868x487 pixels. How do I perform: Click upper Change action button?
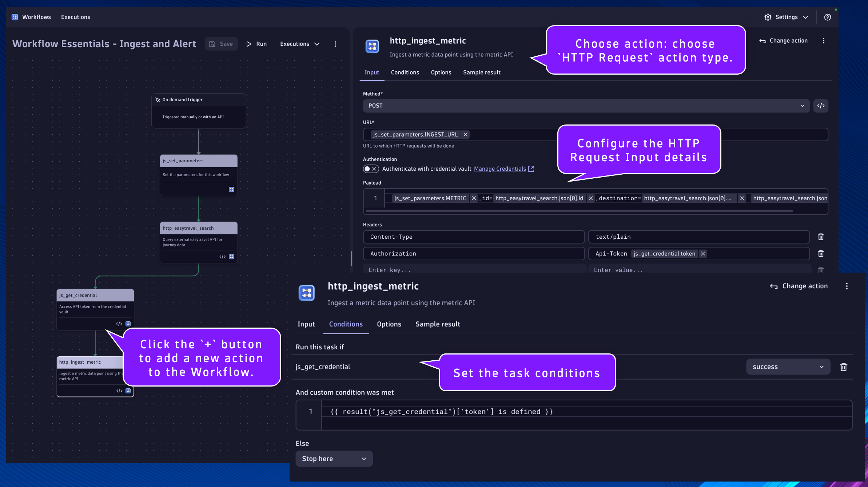pos(783,41)
